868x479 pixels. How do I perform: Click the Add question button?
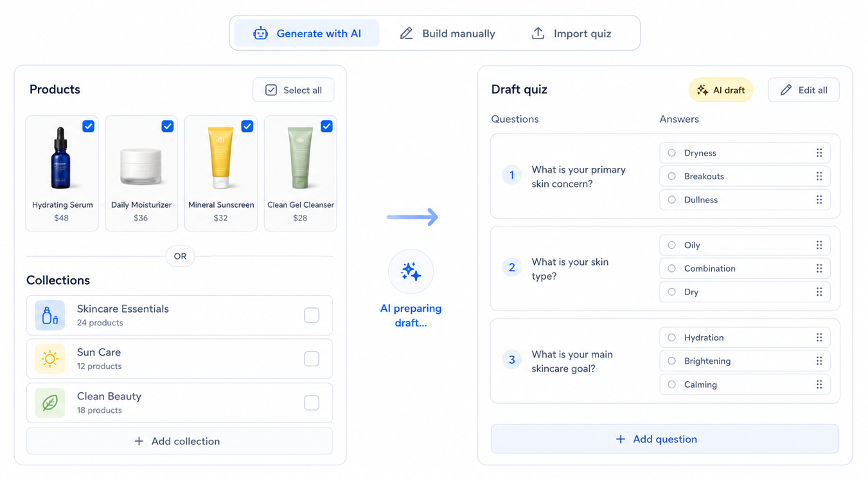pyautogui.click(x=665, y=439)
